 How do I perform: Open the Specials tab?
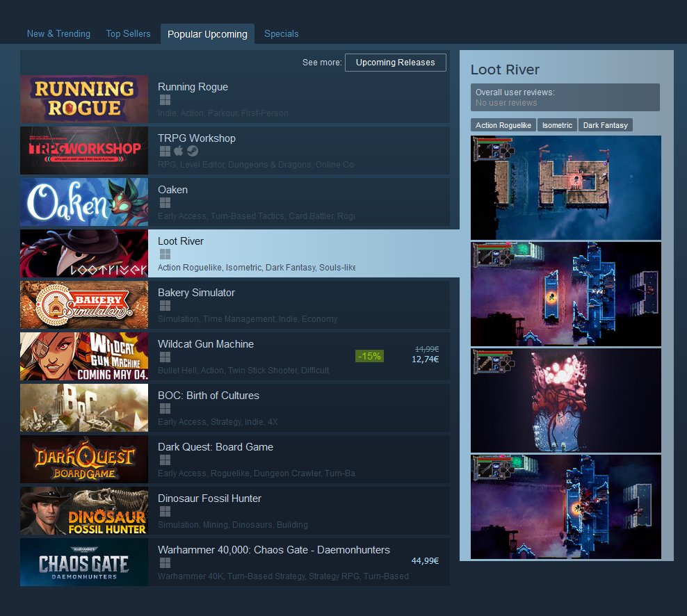(x=282, y=34)
